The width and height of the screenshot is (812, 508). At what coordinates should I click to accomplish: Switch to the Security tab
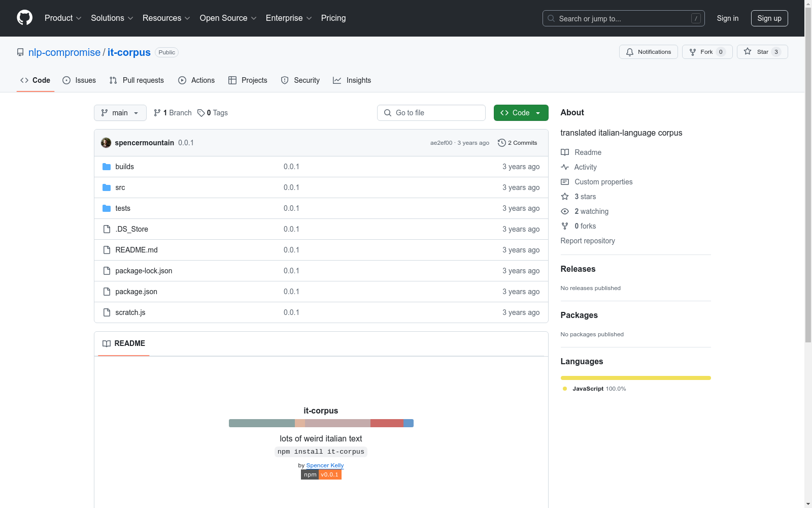(x=300, y=80)
